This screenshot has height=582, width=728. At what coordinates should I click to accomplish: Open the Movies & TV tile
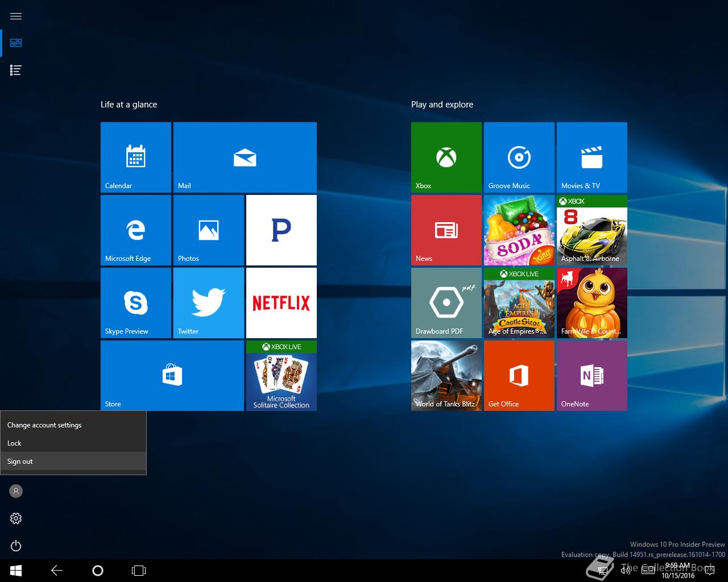592,157
